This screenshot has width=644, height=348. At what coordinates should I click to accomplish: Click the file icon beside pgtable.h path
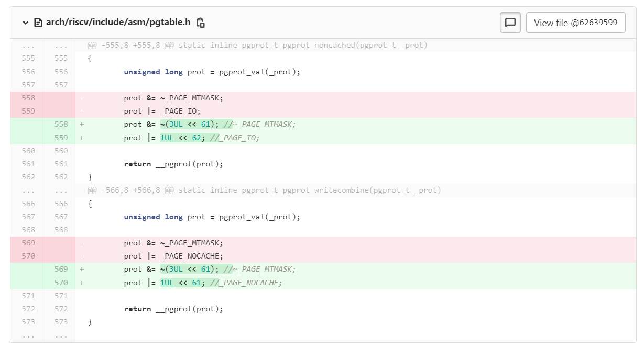click(x=38, y=23)
